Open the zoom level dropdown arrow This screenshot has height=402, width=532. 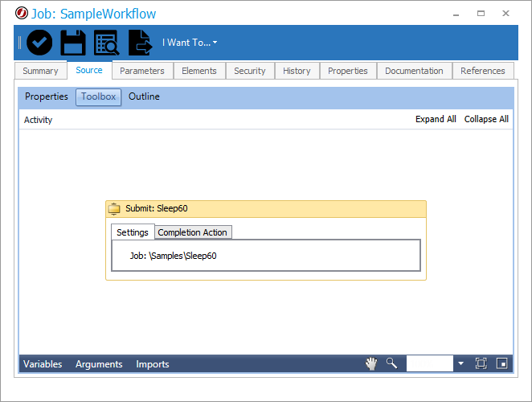[x=460, y=363]
